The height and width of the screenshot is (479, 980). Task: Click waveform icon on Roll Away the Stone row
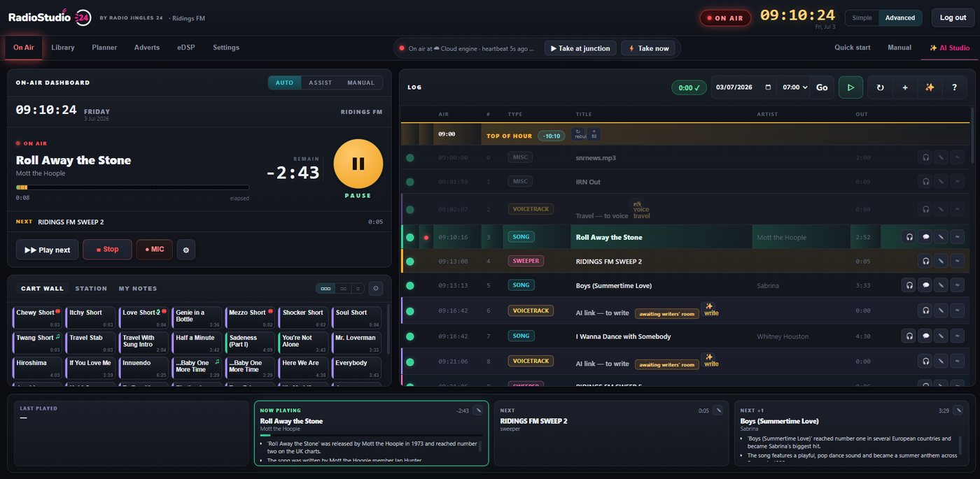point(958,237)
